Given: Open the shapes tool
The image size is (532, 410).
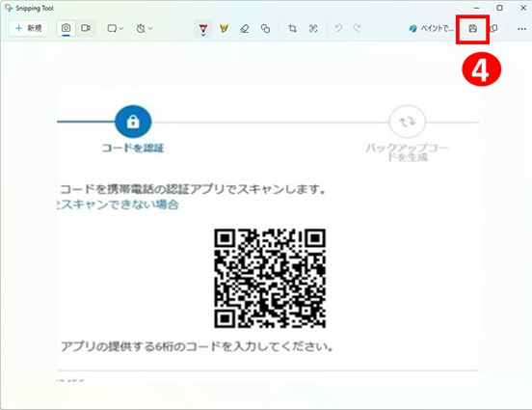Looking at the screenshot, I should point(265,29).
